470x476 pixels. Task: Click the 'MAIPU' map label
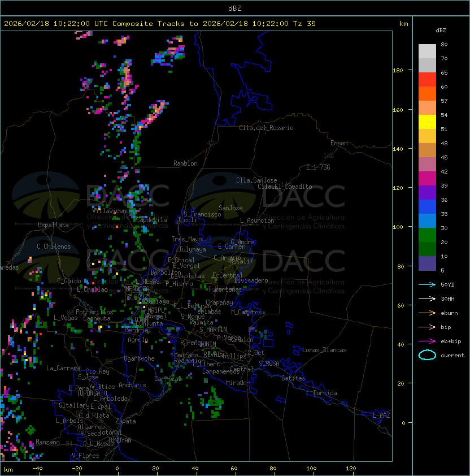[x=156, y=310]
